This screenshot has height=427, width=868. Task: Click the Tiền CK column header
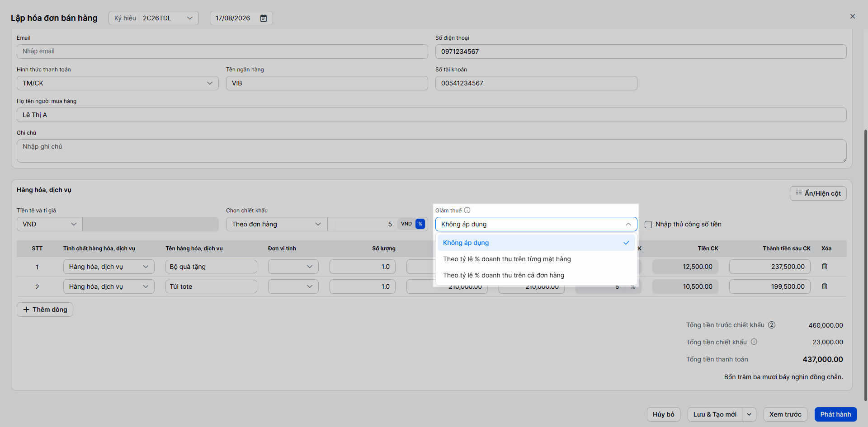(708, 249)
